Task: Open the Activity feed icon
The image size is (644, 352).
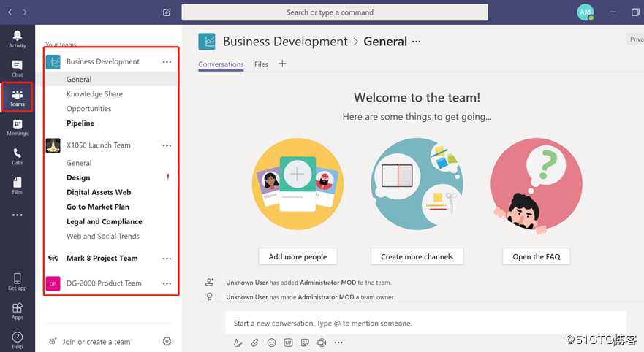Action: [18, 39]
